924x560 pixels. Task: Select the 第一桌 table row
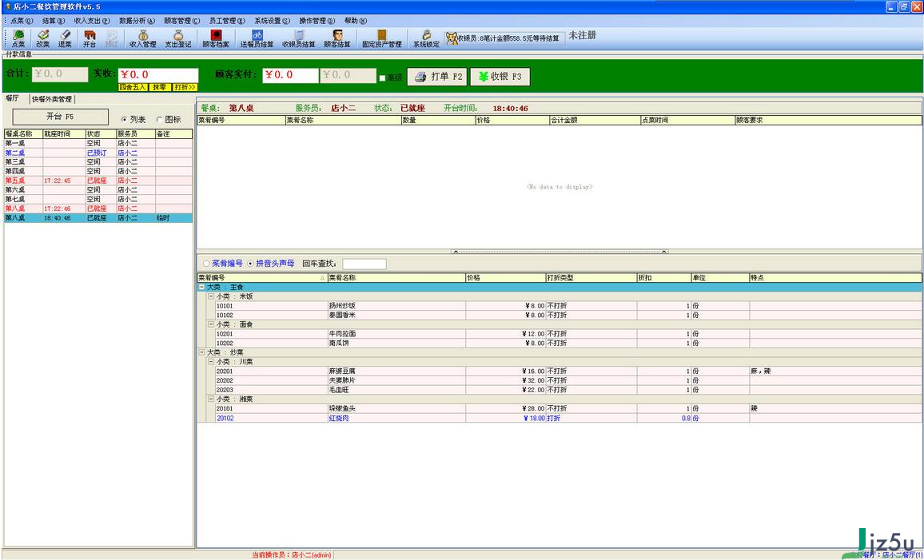point(98,143)
